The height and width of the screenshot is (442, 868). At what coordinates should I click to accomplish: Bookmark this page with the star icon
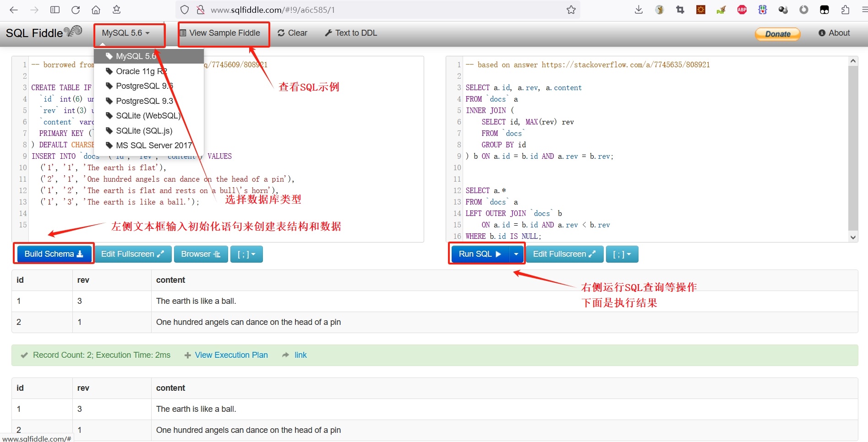571,10
